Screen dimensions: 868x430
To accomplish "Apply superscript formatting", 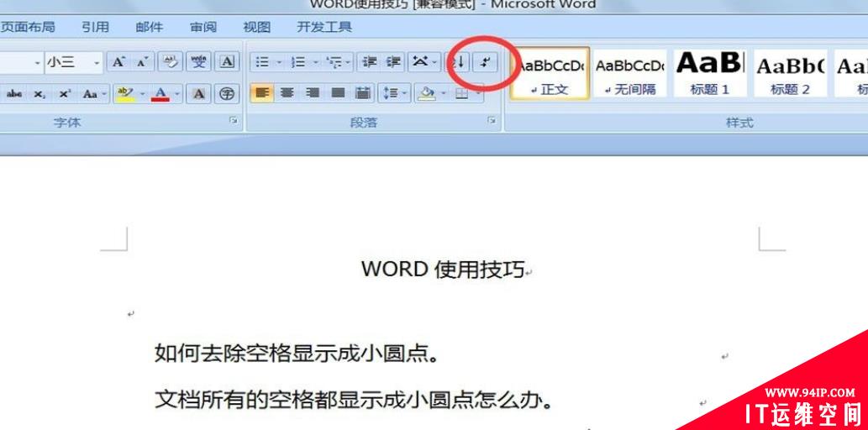I will pyautogui.click(x=65, y=94).
